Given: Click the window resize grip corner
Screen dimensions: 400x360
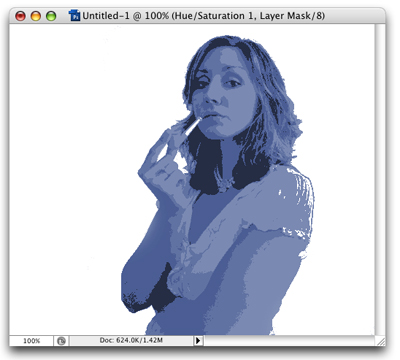Looking at the screenshot, I should coord(380,341).
